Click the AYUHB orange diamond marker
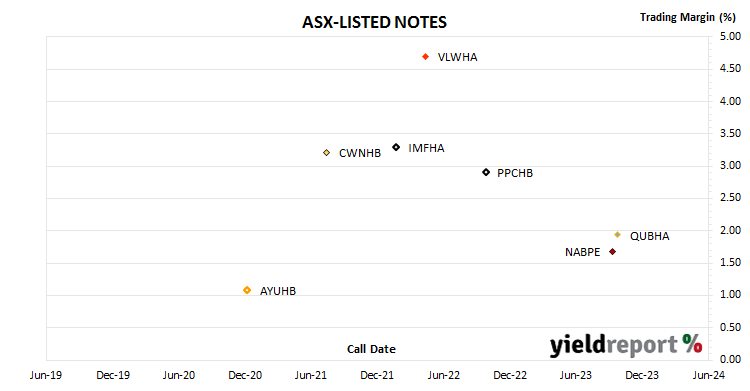 [247, 290]
